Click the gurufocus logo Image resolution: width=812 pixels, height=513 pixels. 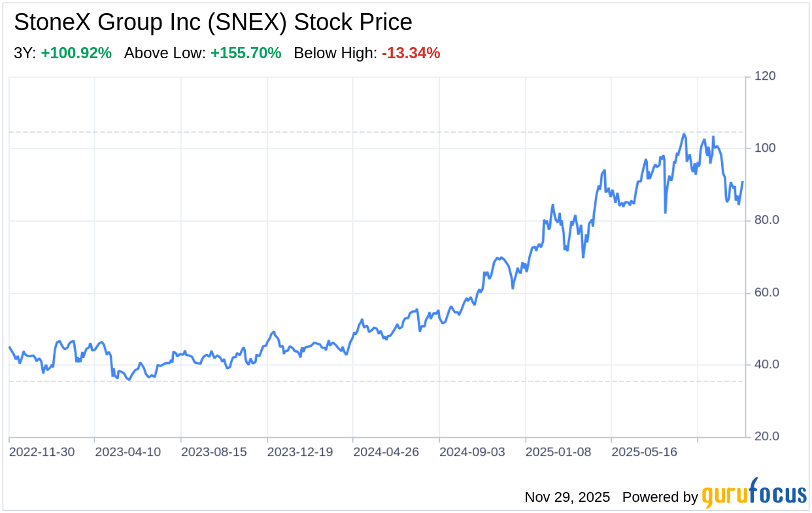coord(754,494)
